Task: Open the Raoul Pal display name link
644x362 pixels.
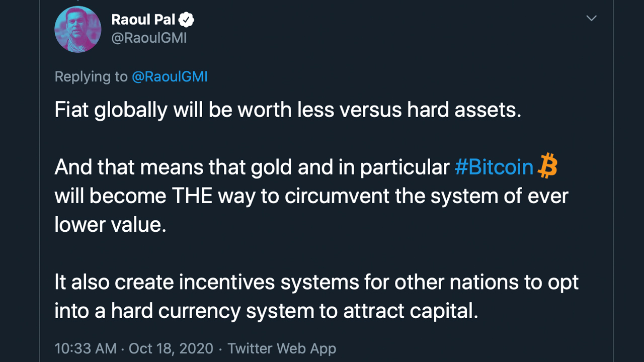Action: tap(143, 20)
